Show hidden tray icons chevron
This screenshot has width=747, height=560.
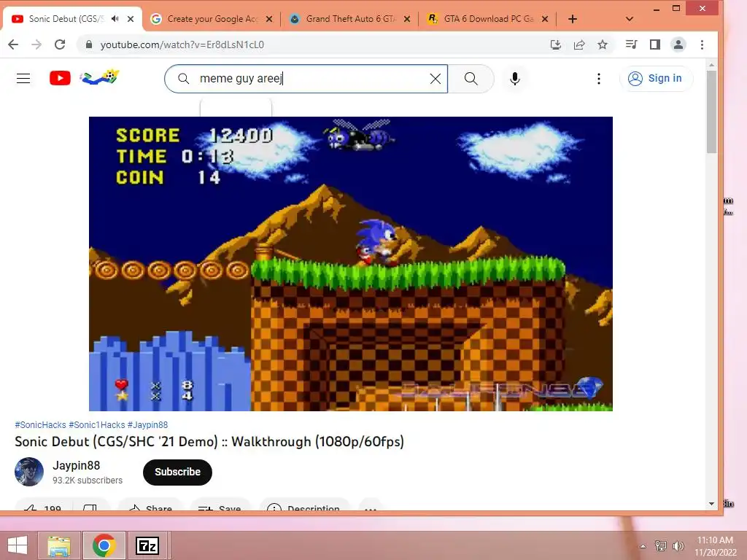643,546
